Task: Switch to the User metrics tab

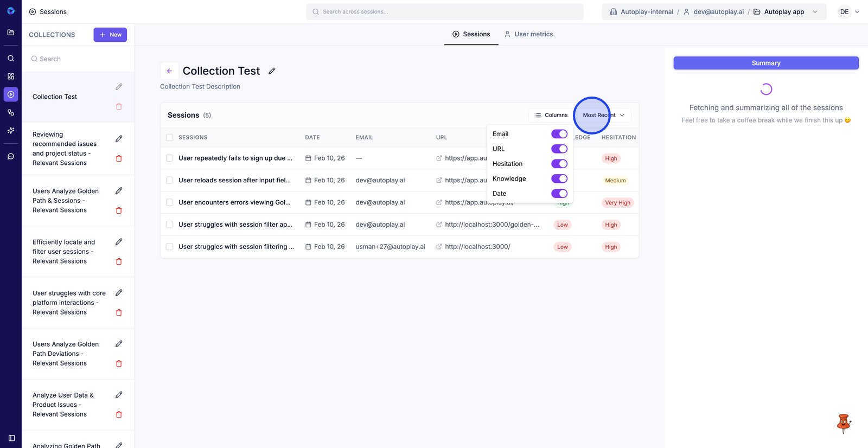Action: pyautogui.click(x=528, y=34)
